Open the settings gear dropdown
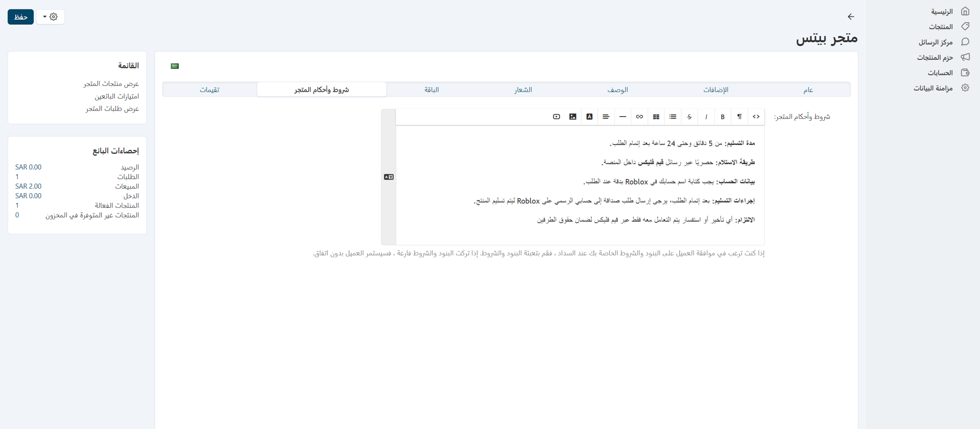Image resolution: width=980 pixels, height=429 pixels. (50, 17)
